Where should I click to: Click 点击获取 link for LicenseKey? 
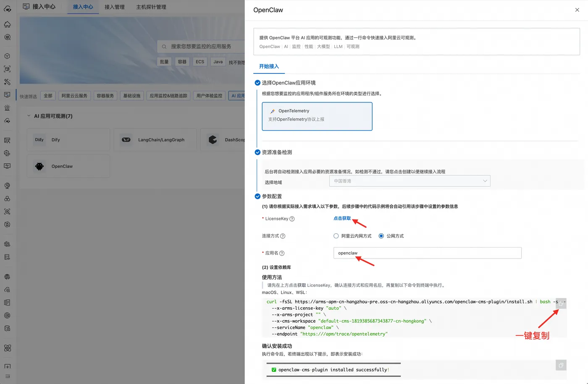coord(342,218)
